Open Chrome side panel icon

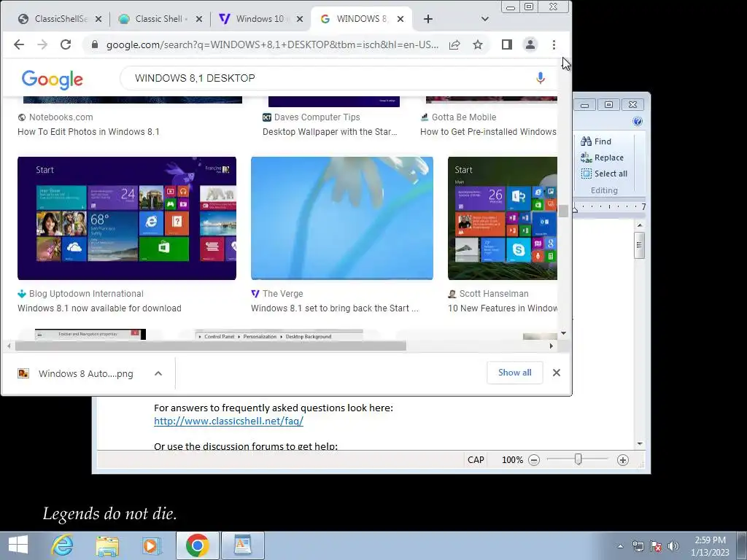point(507,44)
